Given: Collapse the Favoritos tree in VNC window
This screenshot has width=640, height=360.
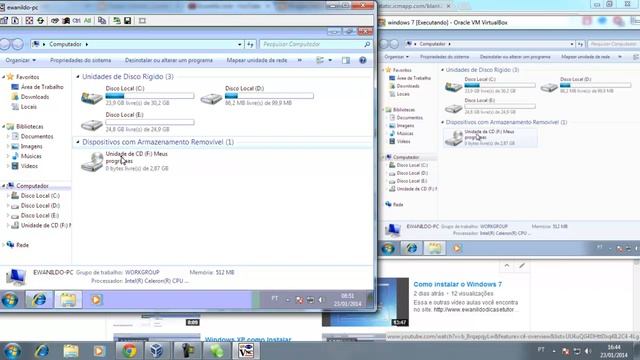Looking at the screenshot, I should (x=4, y=77).
